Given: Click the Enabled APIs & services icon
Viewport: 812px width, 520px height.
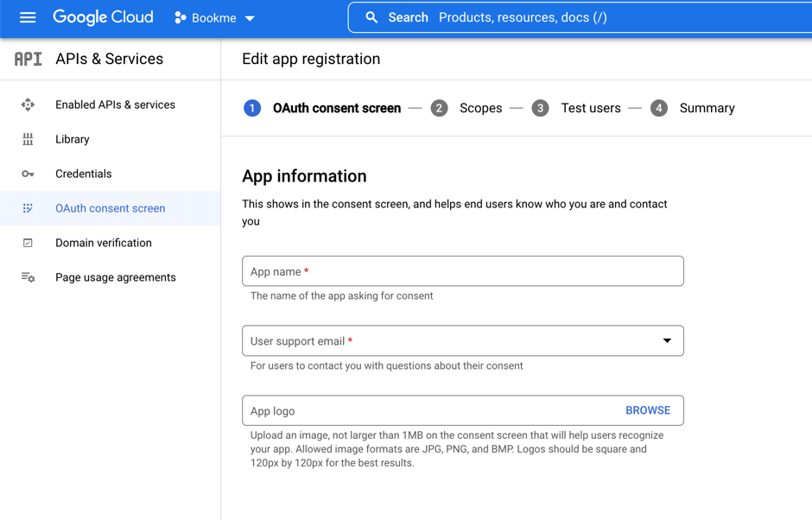Looking at the screenshot, I should [28, 105].
